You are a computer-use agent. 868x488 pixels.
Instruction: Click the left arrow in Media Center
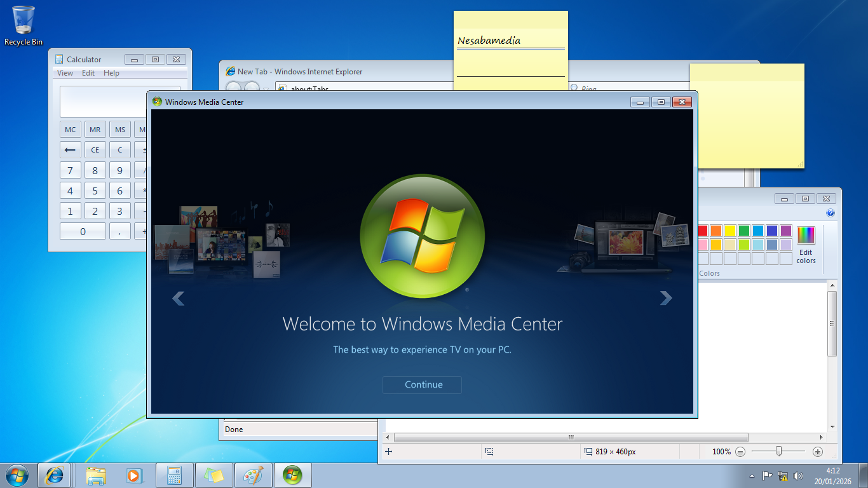(x=179, y=297)
